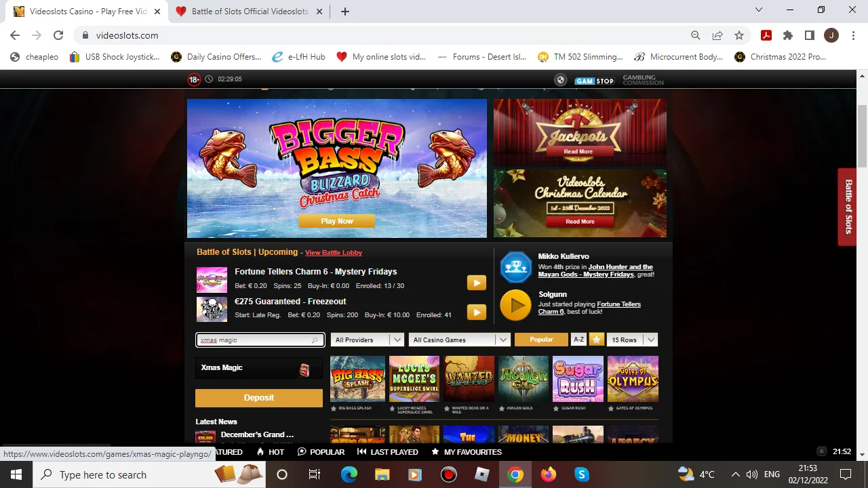The height and width of the screenshot is (488, 868).
Task: Click the browser Back arrow
Action: pos(15,35)
